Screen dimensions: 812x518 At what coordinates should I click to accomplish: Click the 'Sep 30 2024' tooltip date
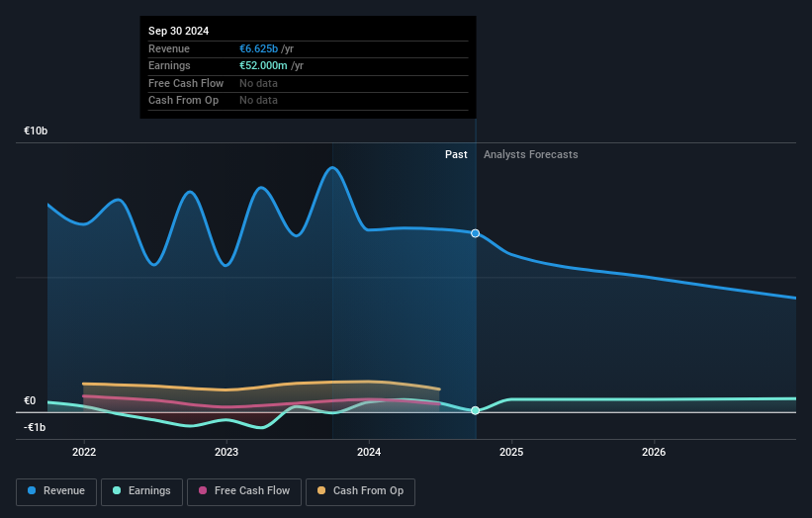pos(179,31)
